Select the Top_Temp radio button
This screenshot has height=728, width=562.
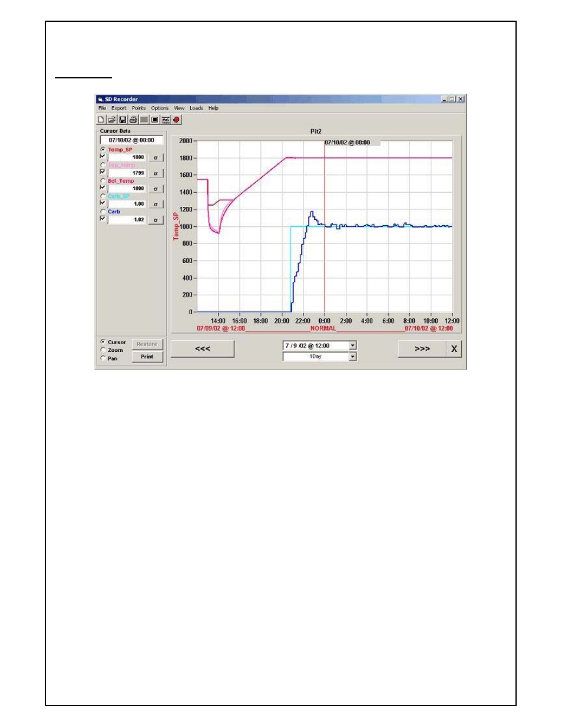coord(103,165)
